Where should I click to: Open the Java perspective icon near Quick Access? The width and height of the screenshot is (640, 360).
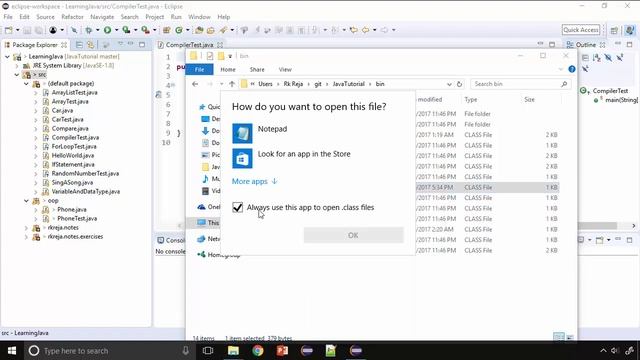629,30
